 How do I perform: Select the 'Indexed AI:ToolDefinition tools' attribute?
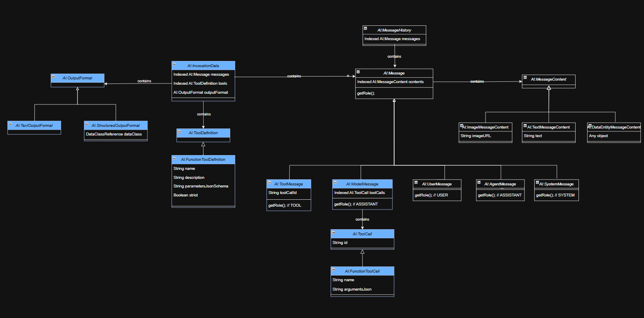click(200, 83)
